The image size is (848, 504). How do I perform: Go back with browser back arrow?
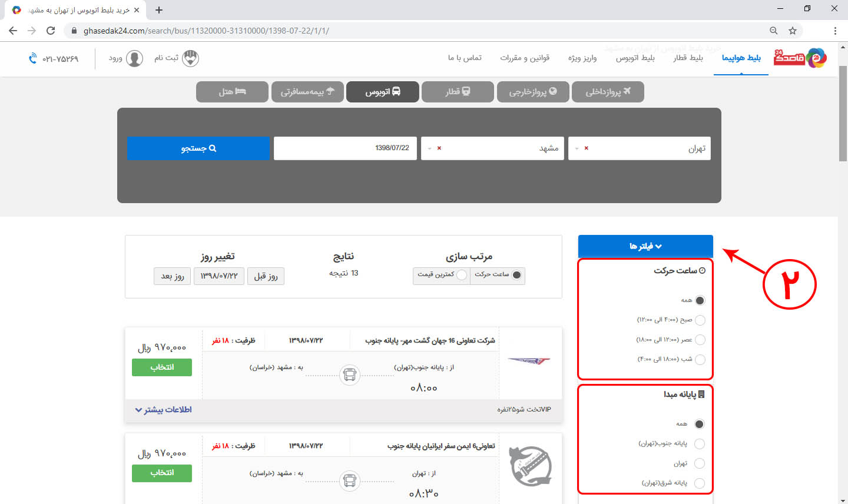13,31
